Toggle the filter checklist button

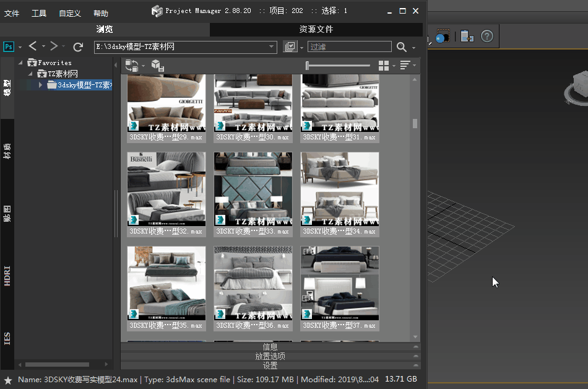(290, 47)
